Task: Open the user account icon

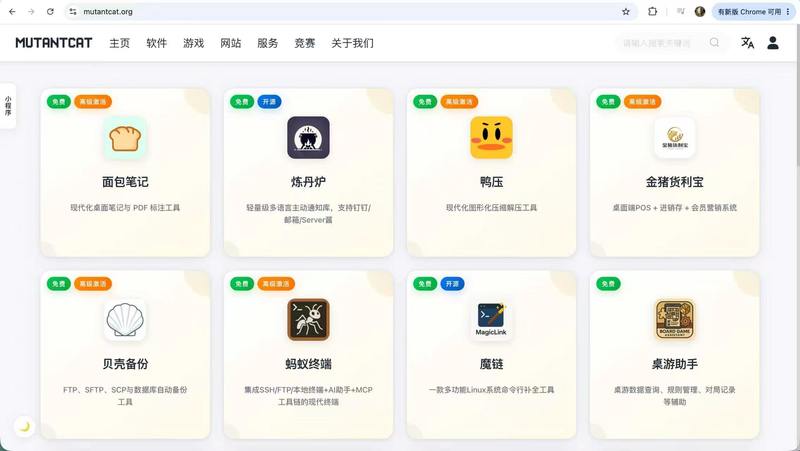Action: click(x=773, y=43)
